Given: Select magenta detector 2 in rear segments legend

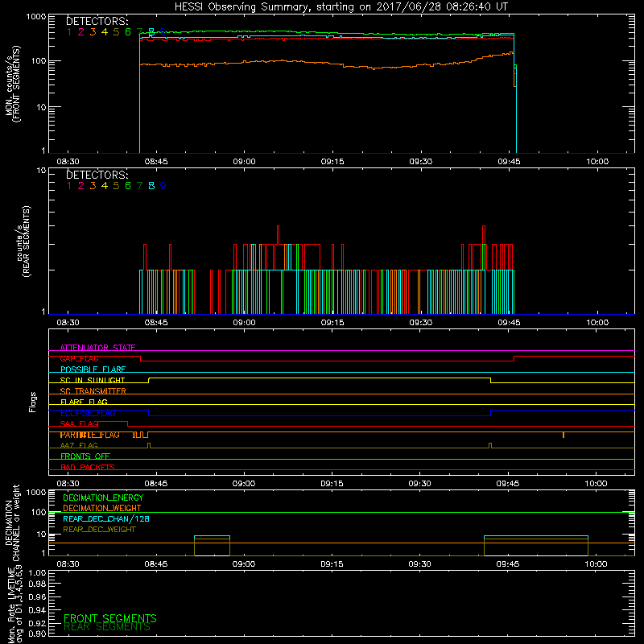Looking at the screenshot, I should [81, 186].
